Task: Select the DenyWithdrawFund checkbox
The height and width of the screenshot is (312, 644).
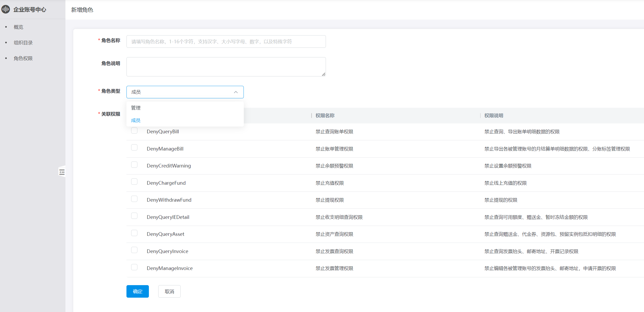Action: (134, 199)
